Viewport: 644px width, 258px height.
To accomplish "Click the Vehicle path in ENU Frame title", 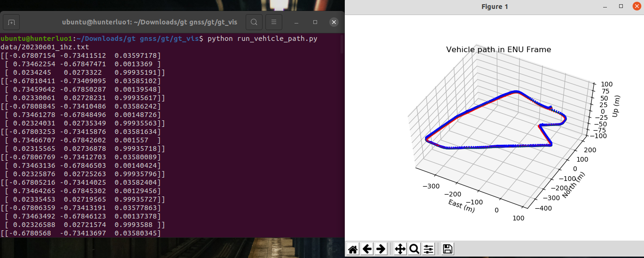I will [498, 49].
